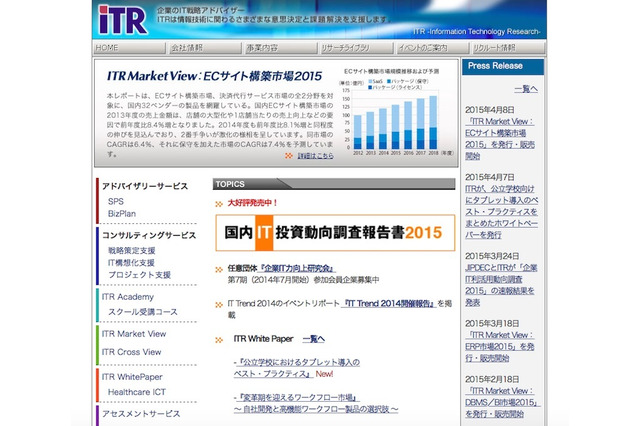Click the コンサルティングサービス sidebar heading
640x426 pixels.
tap(149, 235)
